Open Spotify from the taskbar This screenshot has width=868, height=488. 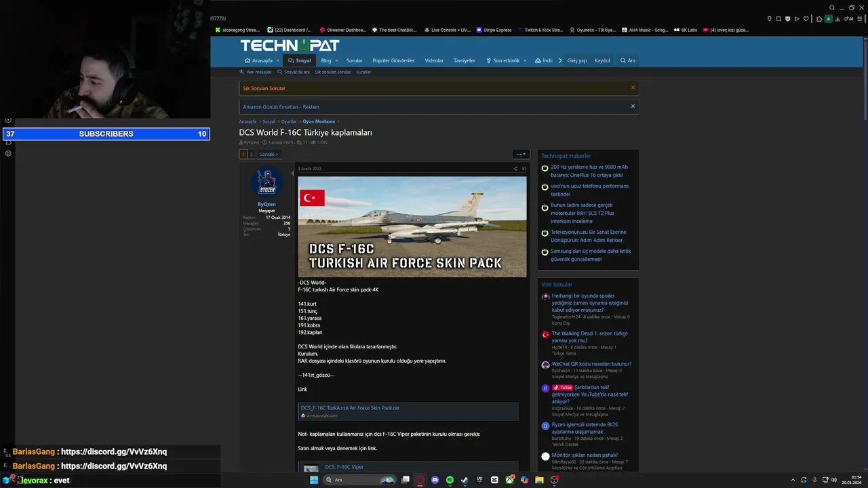(450, 480)
